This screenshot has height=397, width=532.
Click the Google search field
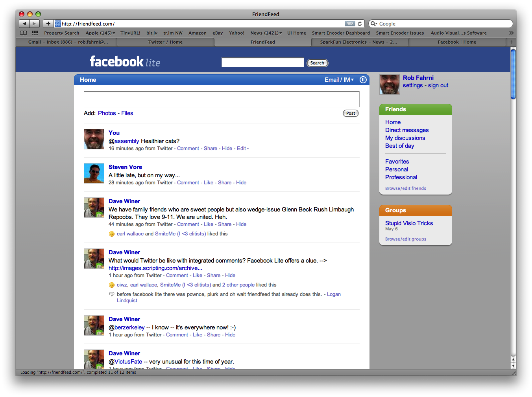(441, 24)
